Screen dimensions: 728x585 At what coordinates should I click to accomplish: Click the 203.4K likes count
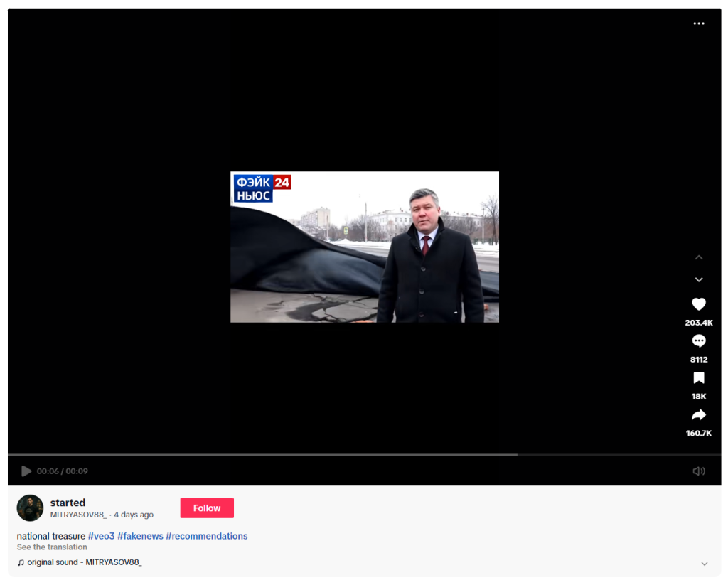coord(698,323)
